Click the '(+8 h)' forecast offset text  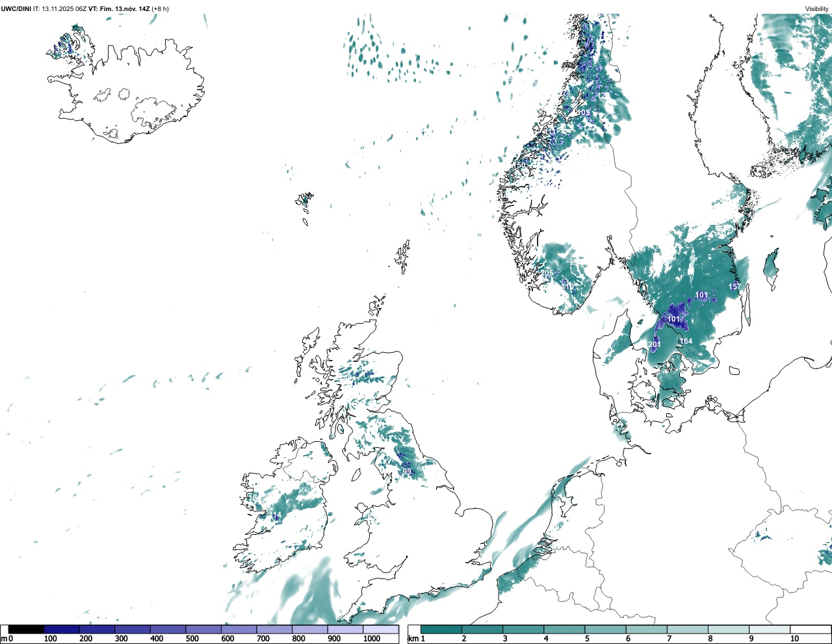pos(161,8)
